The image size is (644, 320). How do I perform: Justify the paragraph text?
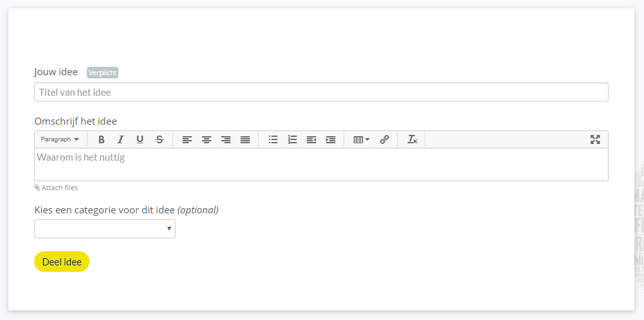245,139
